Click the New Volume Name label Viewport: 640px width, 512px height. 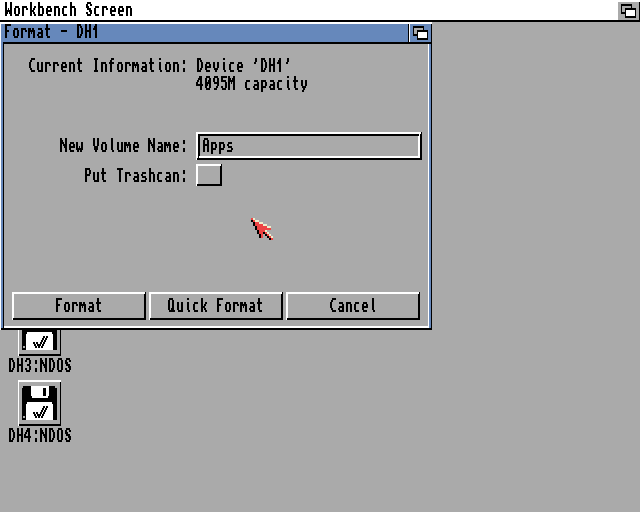[x=123, y=145]
